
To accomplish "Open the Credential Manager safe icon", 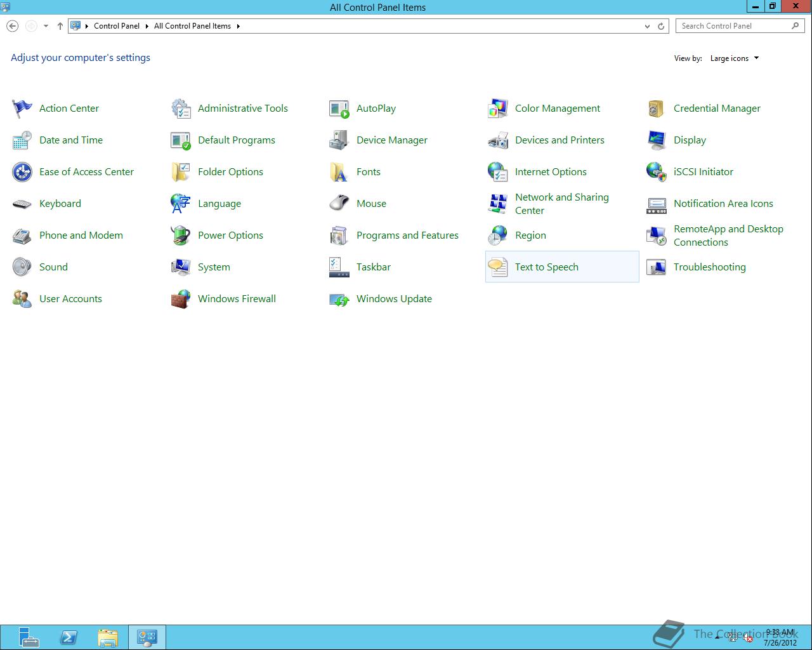I will [657, 109].
